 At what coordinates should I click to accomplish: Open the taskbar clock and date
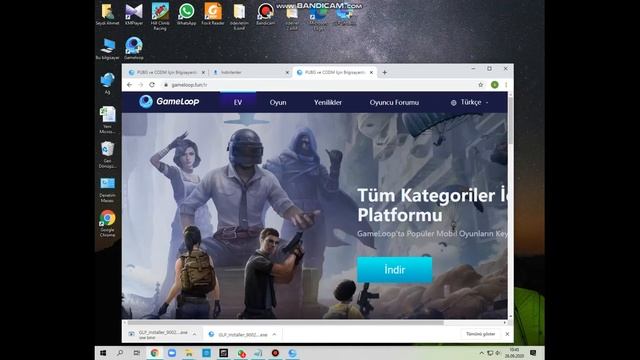click(x=514, y=353)
